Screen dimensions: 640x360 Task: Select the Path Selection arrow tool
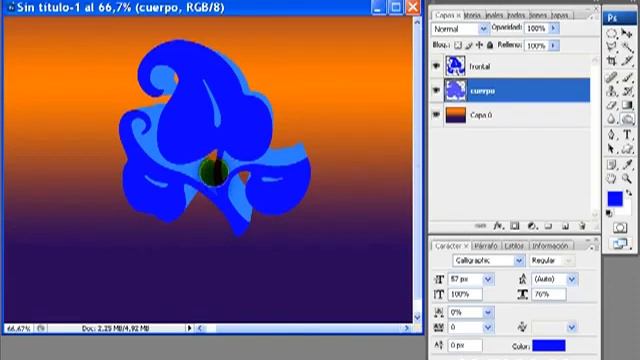(x=611, y=149)
